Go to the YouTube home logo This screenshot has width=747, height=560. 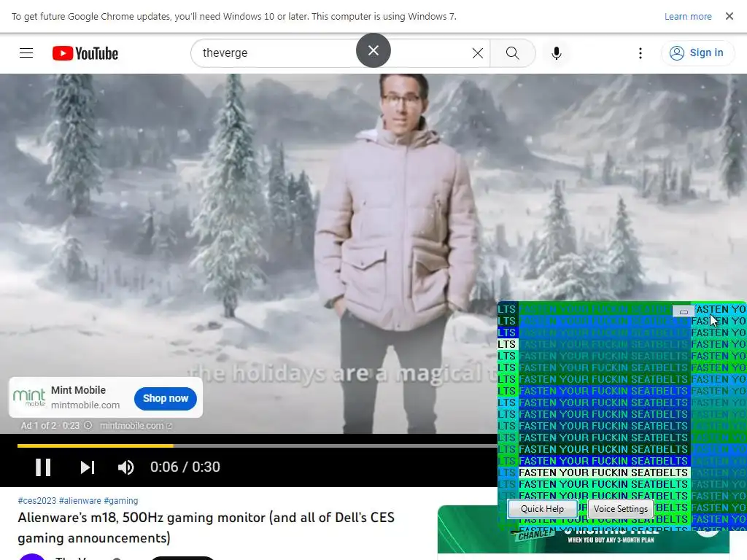coord(85,53)
